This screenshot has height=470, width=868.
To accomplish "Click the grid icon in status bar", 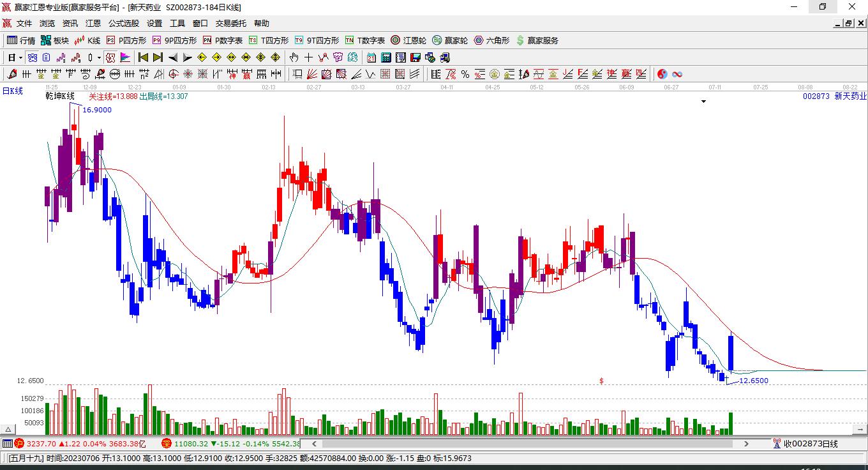I will pyautogui.click(x=7, y=444).
